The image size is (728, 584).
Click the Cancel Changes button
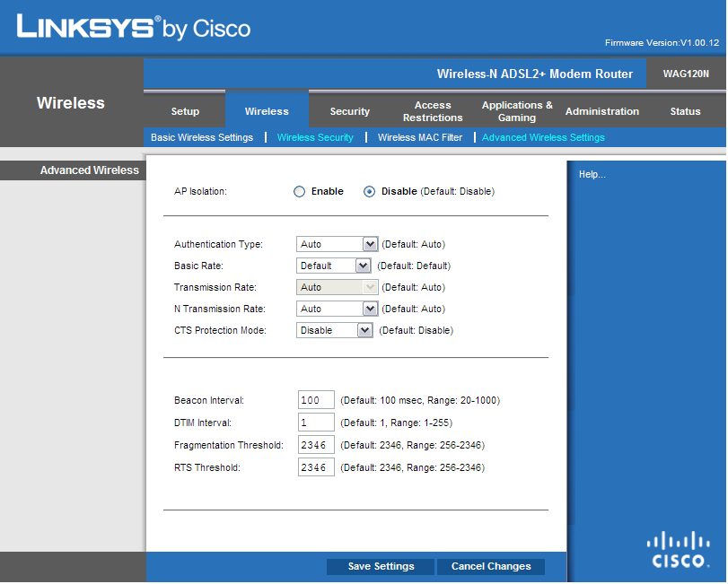click(491, 566)
